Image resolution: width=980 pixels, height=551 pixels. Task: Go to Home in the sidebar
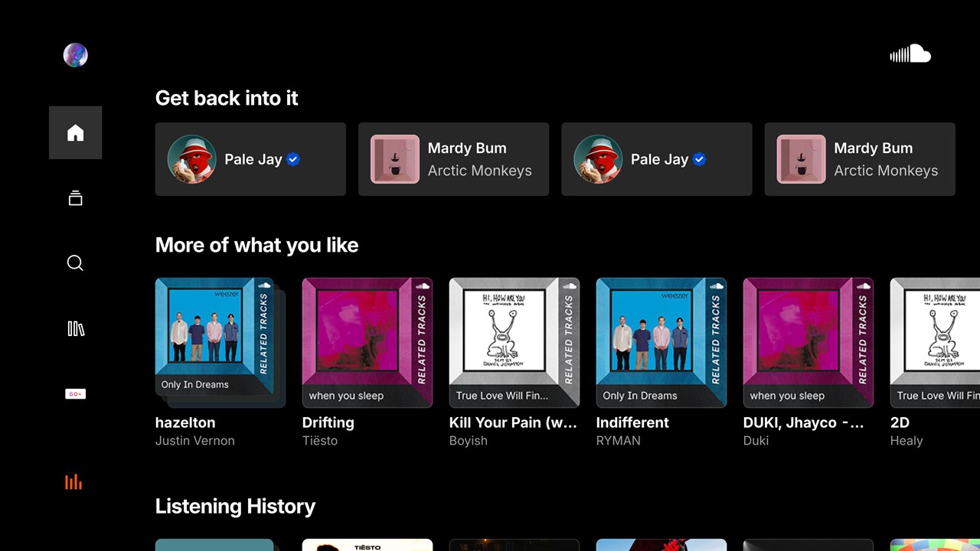tap(75, 133)
